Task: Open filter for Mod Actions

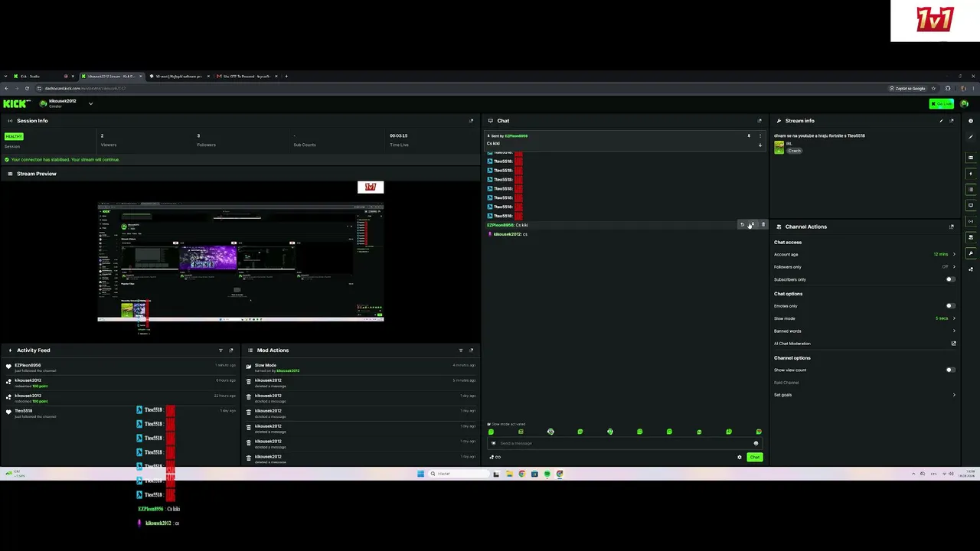Action: [460, 350]
